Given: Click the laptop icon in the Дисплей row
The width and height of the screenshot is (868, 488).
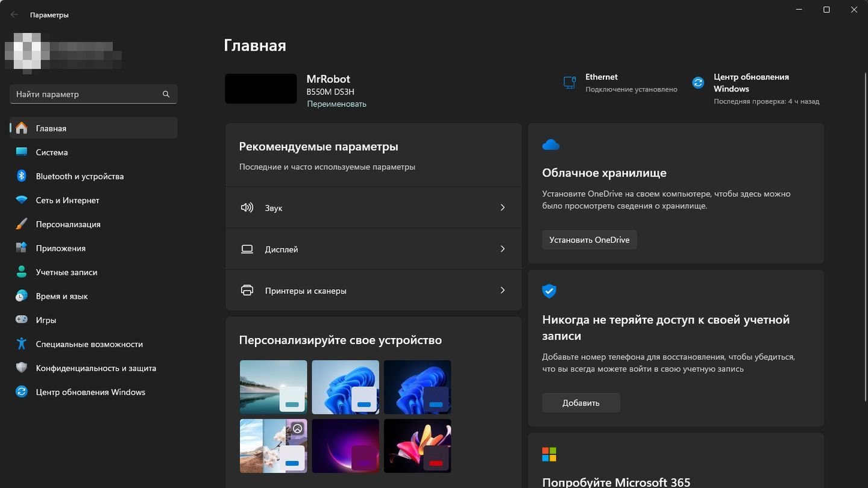Looking at the screenshot, I should coord(247,249).
